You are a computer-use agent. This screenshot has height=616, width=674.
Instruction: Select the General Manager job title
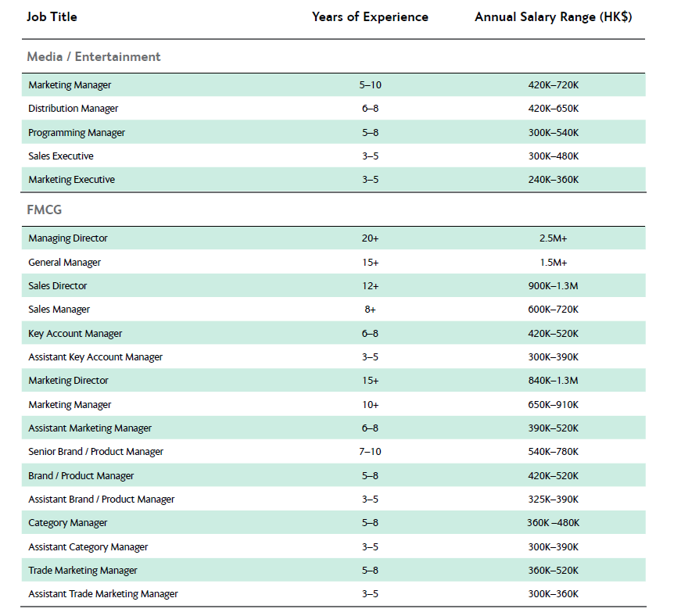click(x=64, y=262)
